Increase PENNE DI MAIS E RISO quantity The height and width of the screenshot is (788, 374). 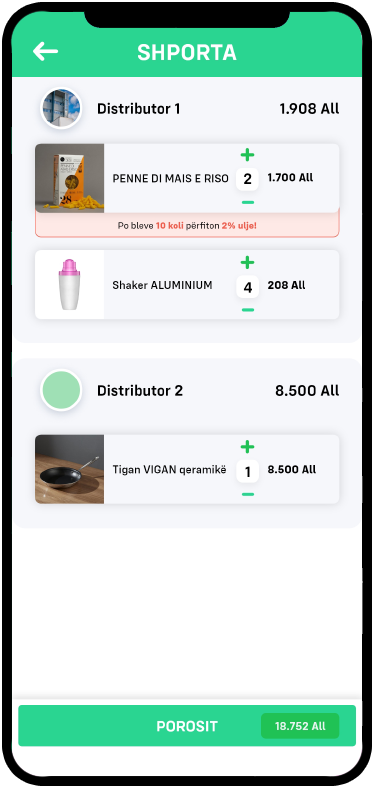point(247,155)
